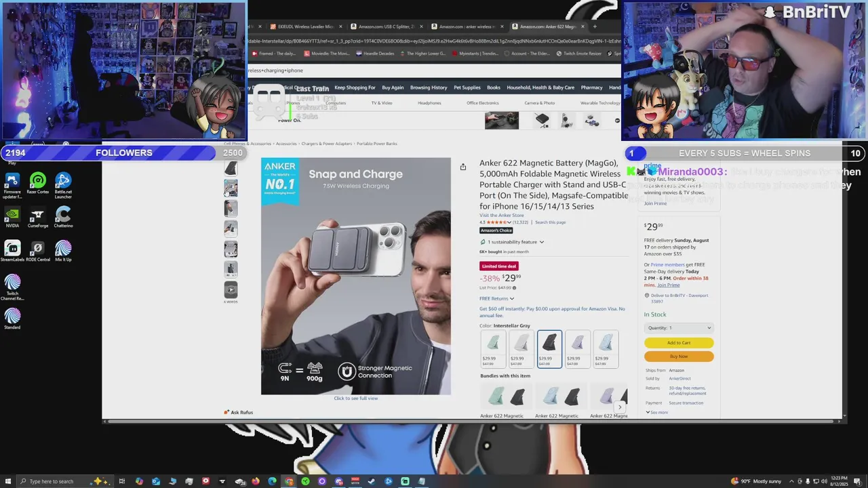Image resolution: width=868 pixels, height=488 pixels.
Task: Open a new browser tab
Action: [595, 26]
